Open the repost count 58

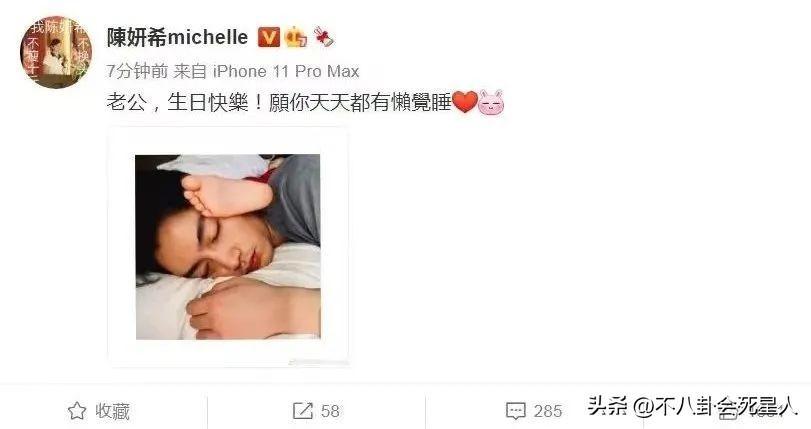pos(330,411)
